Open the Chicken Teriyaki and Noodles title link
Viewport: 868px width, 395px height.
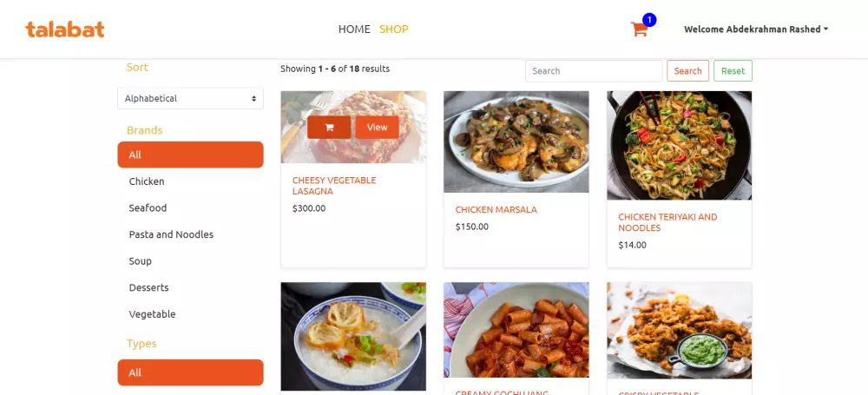(x=667, y=222)
